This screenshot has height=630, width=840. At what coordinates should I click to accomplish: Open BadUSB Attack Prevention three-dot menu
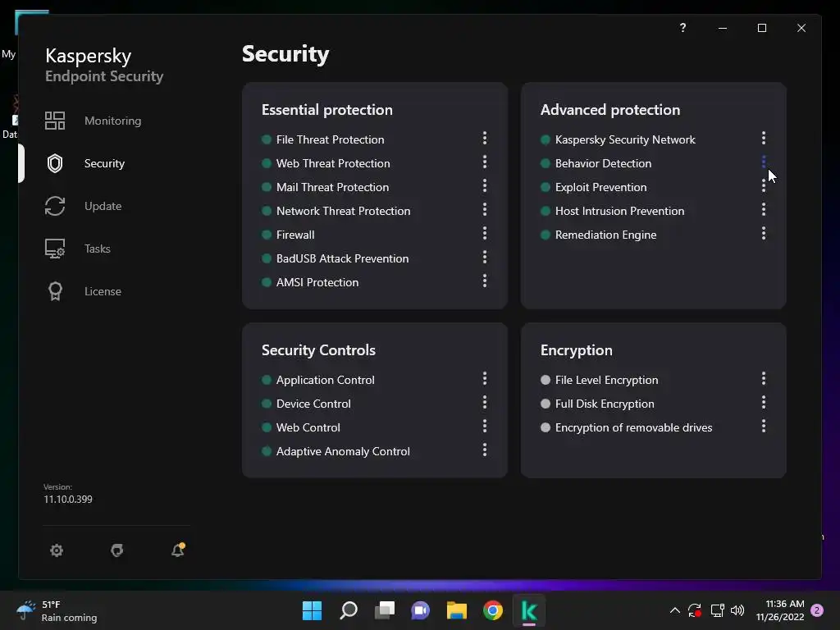click(485, 257)
